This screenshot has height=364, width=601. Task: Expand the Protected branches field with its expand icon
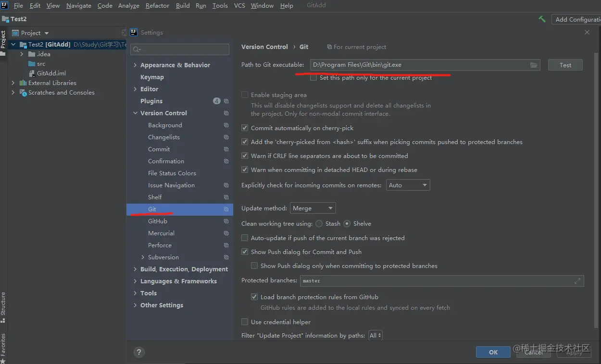coord(577,281)
